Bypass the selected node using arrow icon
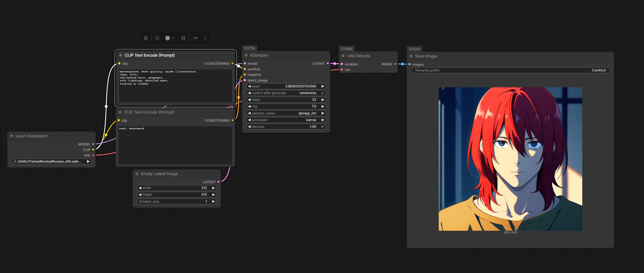644x273 pixels. point(195,38)
